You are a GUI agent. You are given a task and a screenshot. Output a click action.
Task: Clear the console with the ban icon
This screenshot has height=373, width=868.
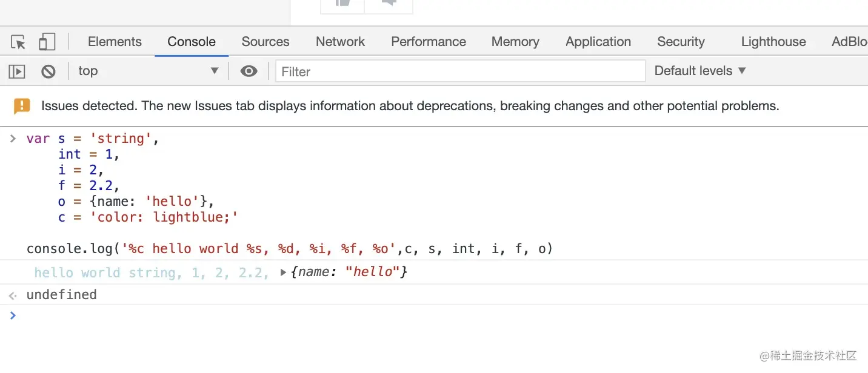48,71
